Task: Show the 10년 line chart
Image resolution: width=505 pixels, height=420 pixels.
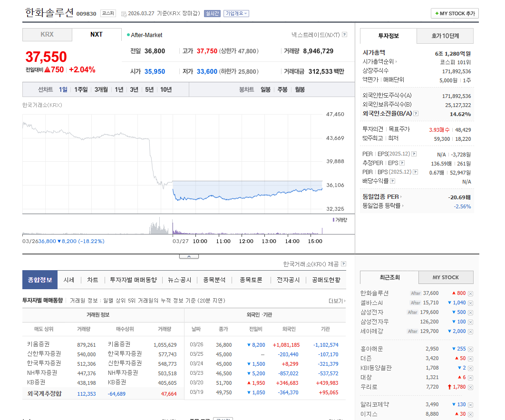Action: (166, 89)
